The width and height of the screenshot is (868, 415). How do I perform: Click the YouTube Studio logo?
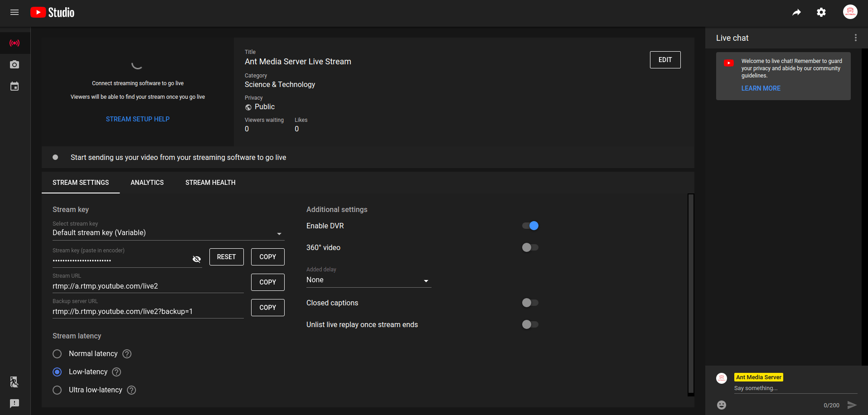tap(52, 12)
